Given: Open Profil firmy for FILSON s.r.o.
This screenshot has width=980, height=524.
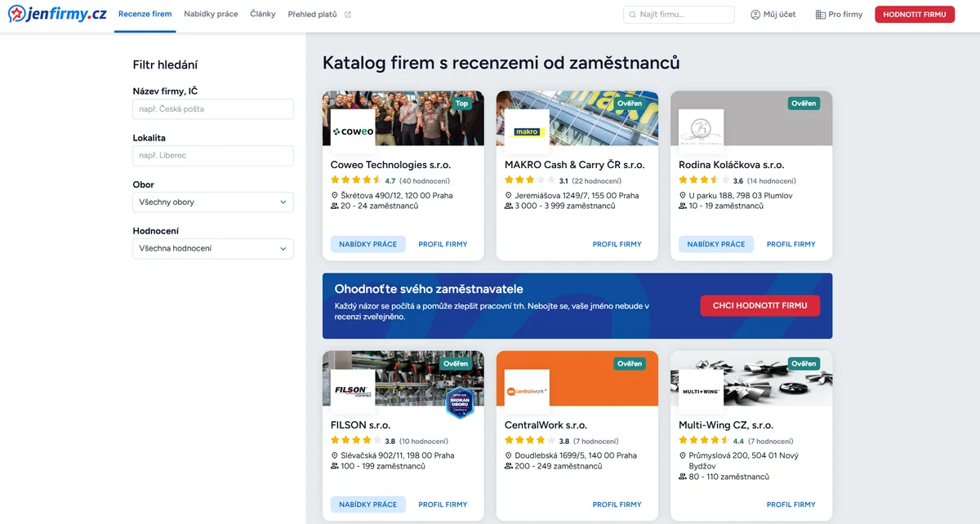Looking at the screenshot, I should 443,504.
